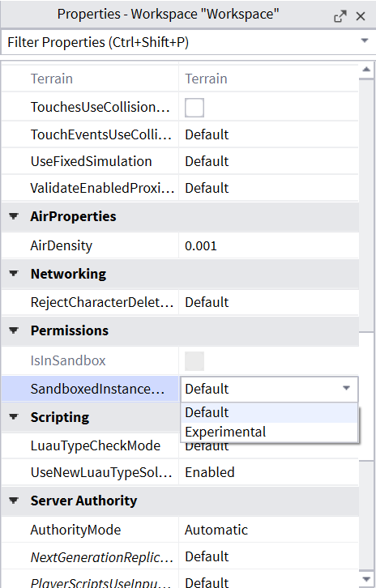Click the Permissions section header label

click(70, 330)
